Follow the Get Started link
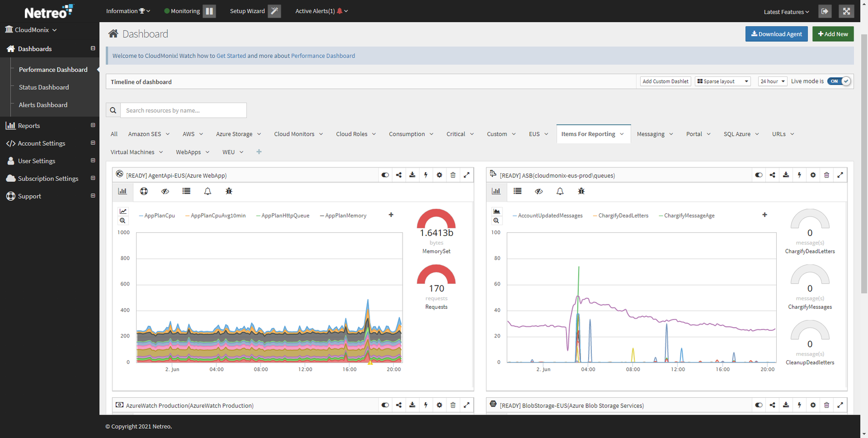 click(x=231, y=56)
